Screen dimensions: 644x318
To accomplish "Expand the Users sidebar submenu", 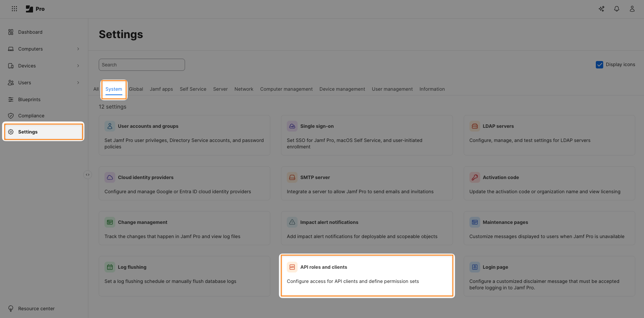I will coord(78,83).
